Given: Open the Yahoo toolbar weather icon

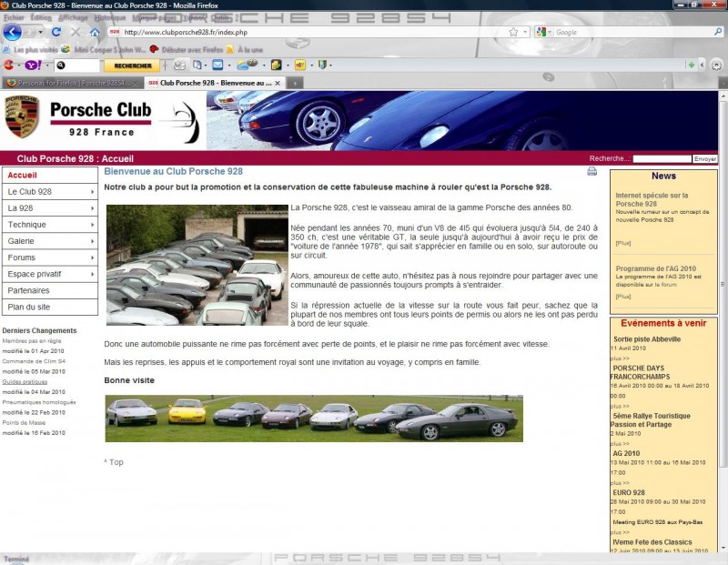Looking at the screenshot, I should coord(247,65).
